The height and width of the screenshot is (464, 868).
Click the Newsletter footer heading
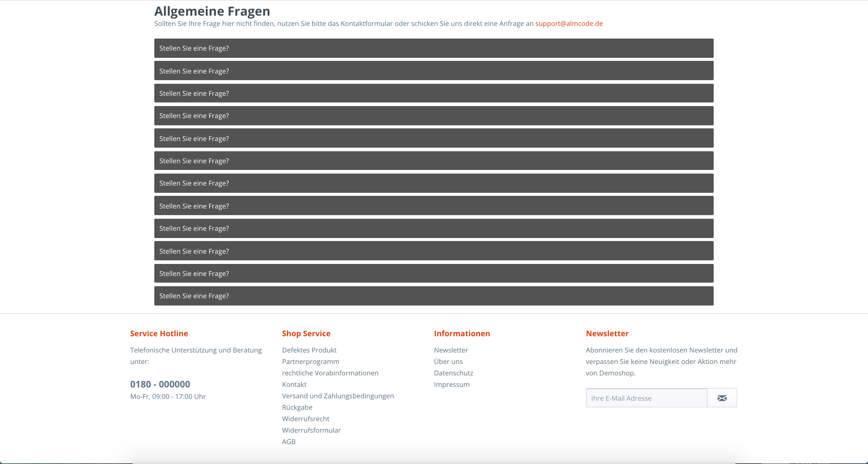pyautogui.click(x=607, y=334)
